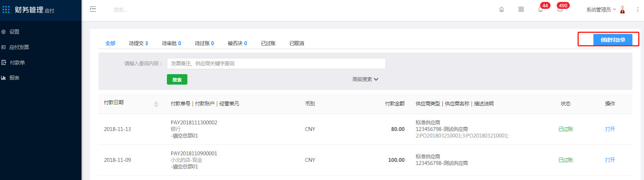This screenshot has width=644, height=180.
Task: Open the app grid launcher icon
Action: click(x=6, y=9)
